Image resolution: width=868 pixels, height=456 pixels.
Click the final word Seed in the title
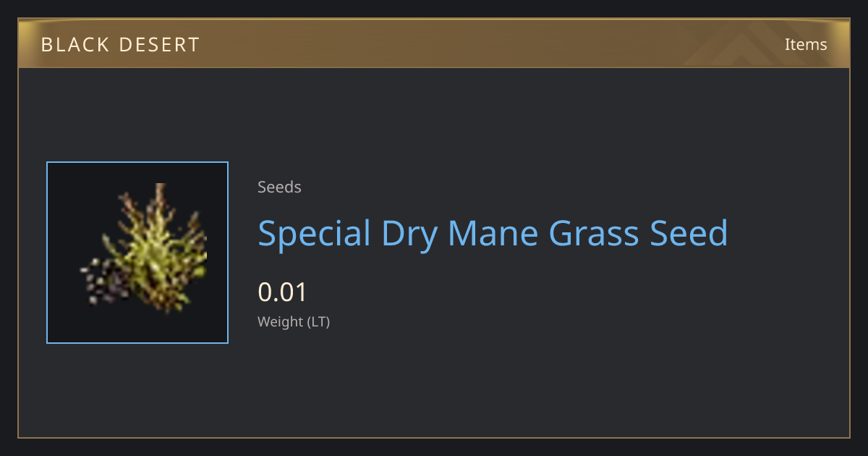coord(689,234)
